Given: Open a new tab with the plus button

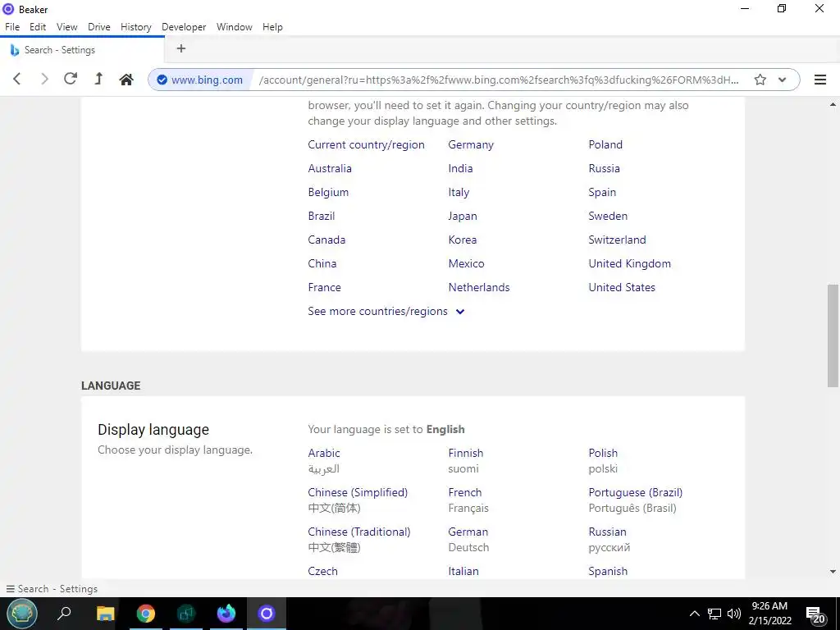Looking at the screenshot, I should click(x=181, y=48).
